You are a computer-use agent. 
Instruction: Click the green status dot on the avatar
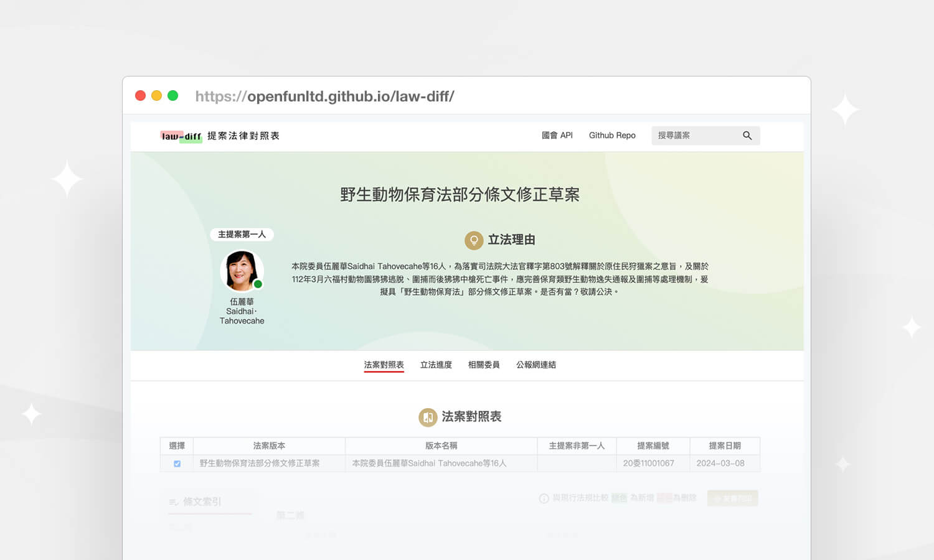pyautogui.click(x=258, y=284)
